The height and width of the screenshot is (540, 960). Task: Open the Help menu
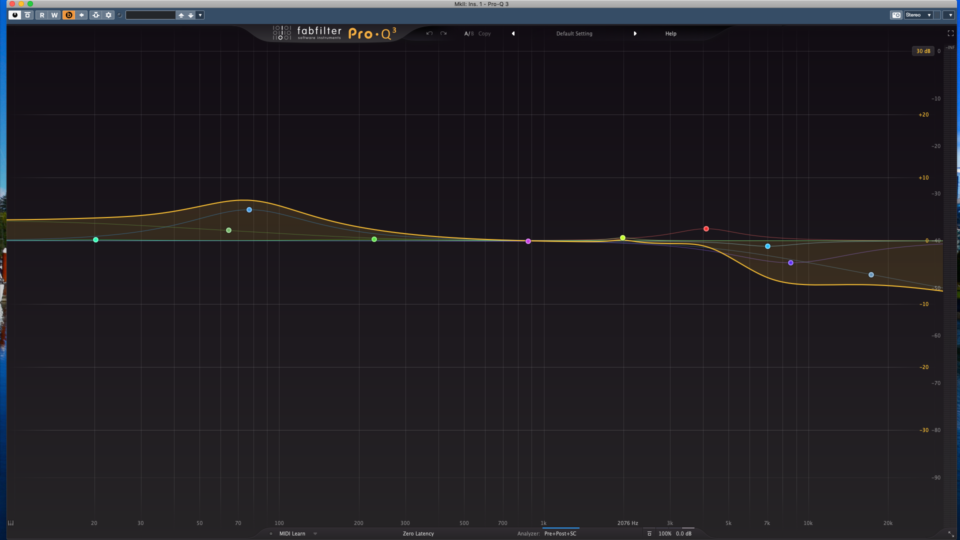[671, 34]
